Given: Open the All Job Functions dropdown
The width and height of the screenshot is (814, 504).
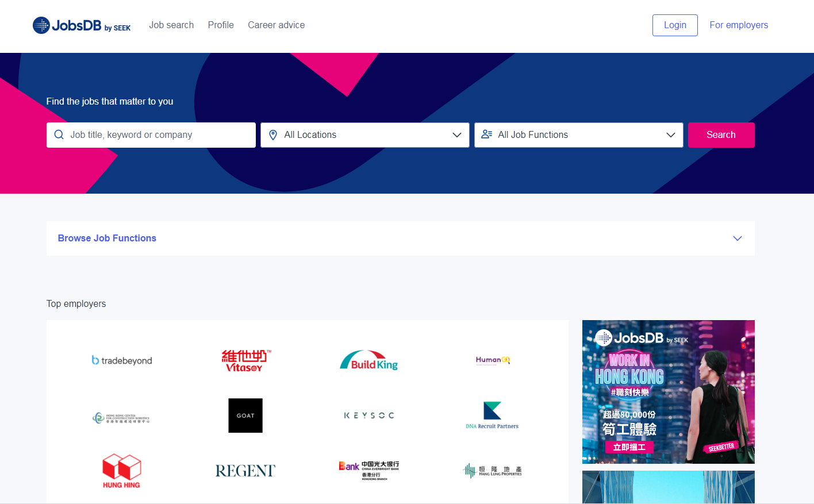Looking at the screenshot, I should [579, 135].
